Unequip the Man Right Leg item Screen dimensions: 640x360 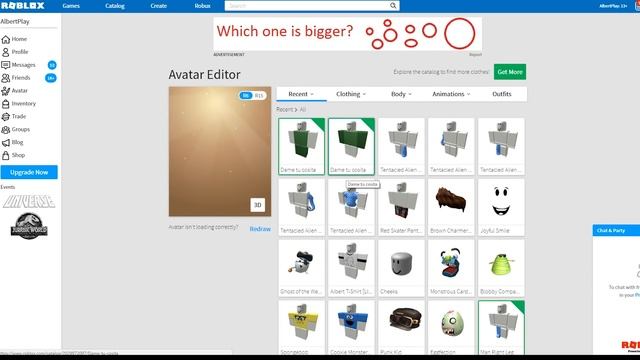pyautogui.click(x=501, y=327)
